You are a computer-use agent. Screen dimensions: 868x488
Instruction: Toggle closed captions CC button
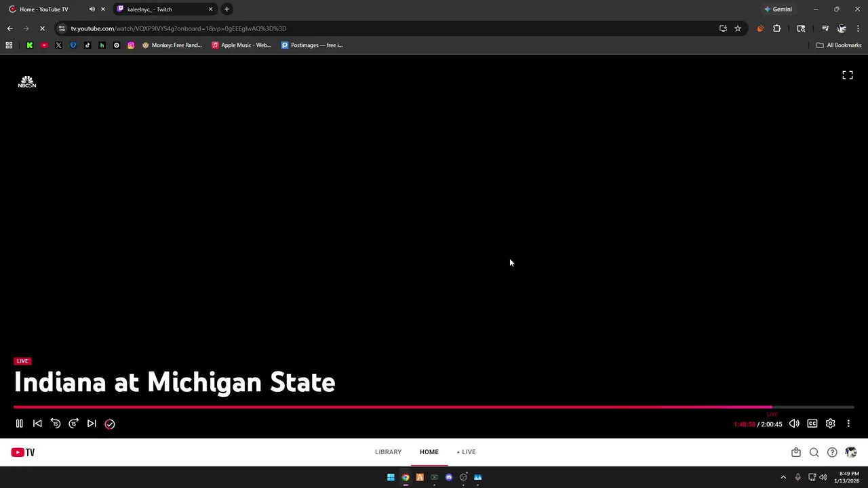[x=812, y=424]
